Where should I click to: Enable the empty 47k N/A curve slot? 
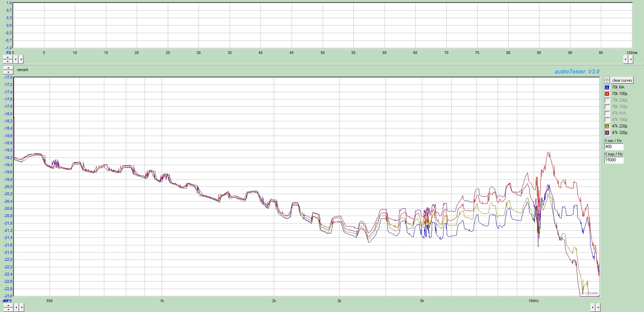point(607,113)
